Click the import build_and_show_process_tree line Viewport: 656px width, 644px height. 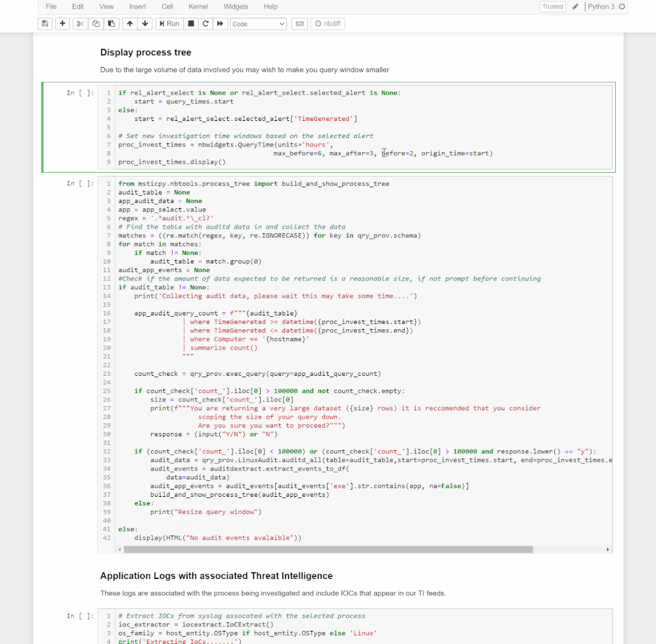[253, 184]
